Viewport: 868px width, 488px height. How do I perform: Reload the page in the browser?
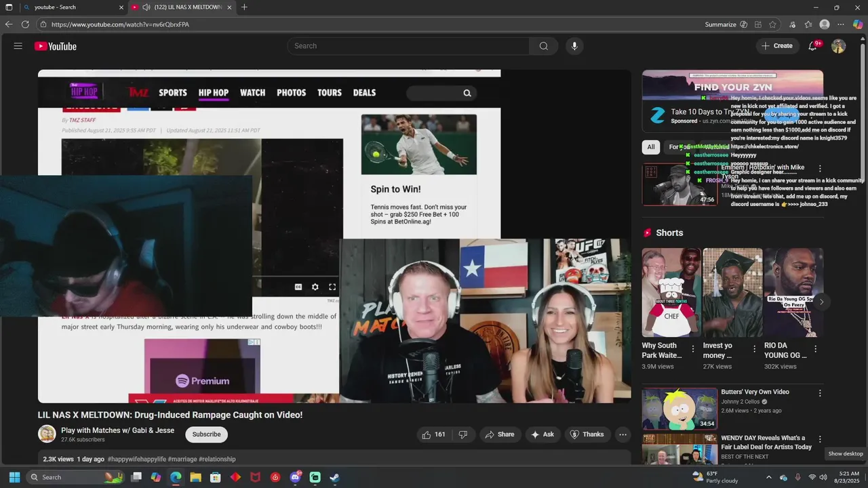point(25,24)
